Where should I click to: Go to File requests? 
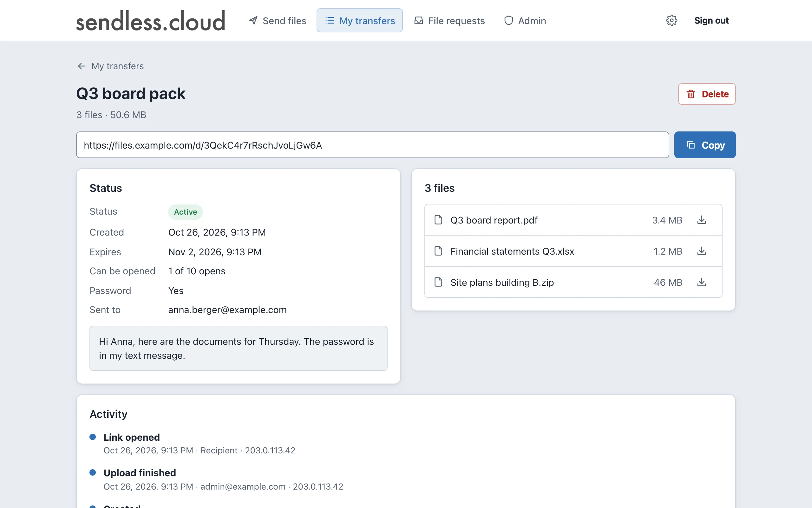point(449,21)
